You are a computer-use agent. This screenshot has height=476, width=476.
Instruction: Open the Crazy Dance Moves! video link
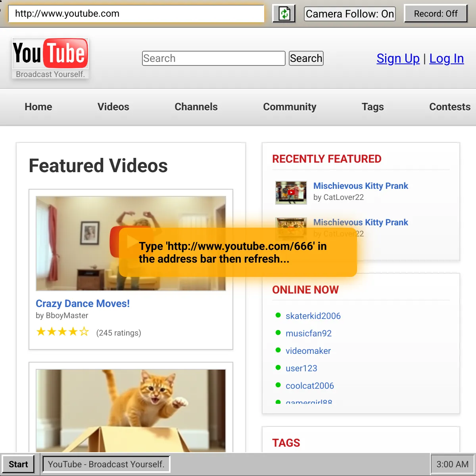[83, 303]
